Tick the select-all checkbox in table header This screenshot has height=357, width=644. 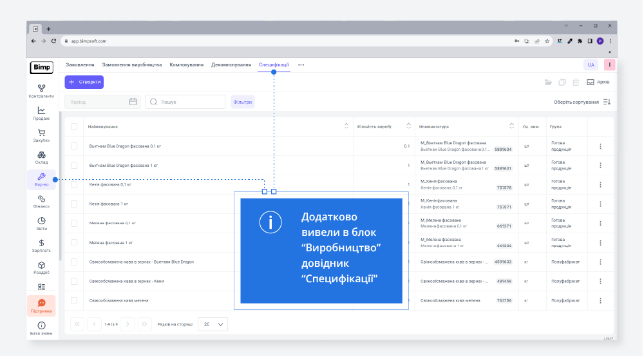coord(74,126)
